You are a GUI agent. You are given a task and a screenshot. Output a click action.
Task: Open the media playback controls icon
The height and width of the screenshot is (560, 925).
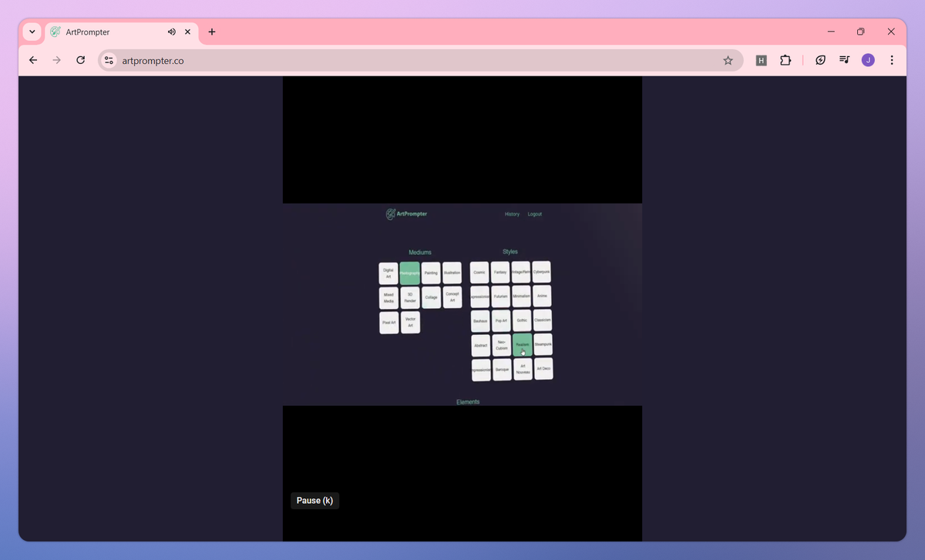844,60
